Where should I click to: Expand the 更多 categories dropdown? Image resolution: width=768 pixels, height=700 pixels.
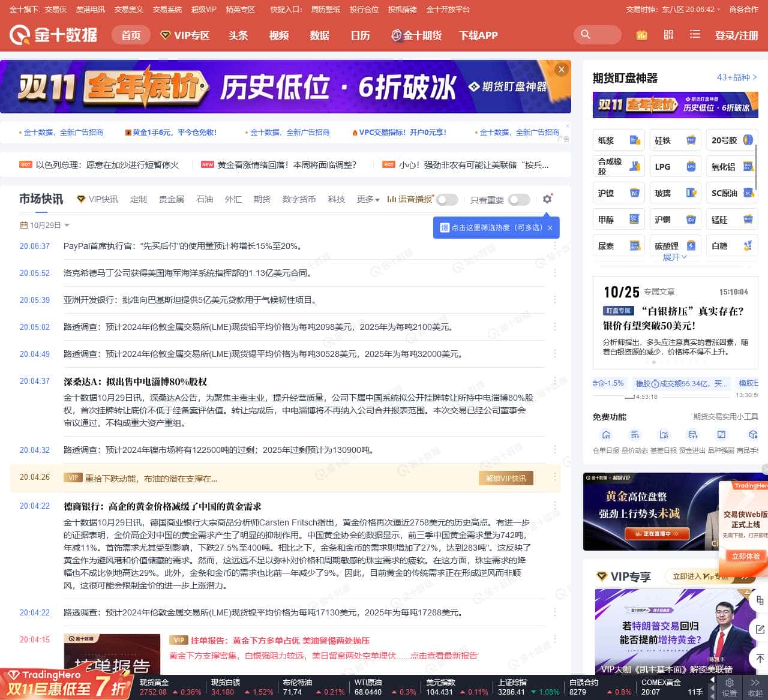[368, 199]
